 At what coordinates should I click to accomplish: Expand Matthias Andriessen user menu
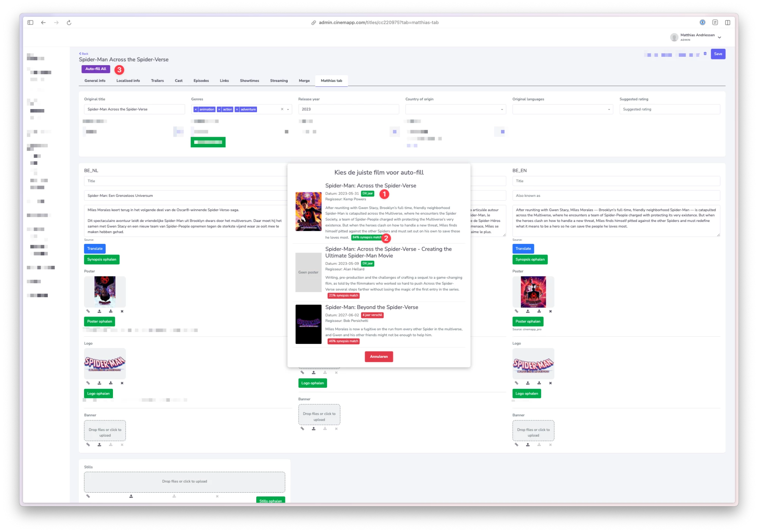(x=719, y=37)
